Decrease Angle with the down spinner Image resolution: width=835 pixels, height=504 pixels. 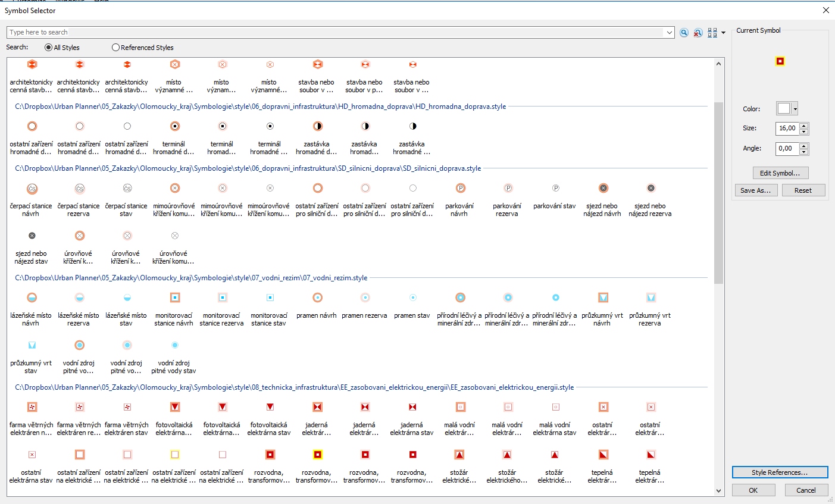click(804, 152)
